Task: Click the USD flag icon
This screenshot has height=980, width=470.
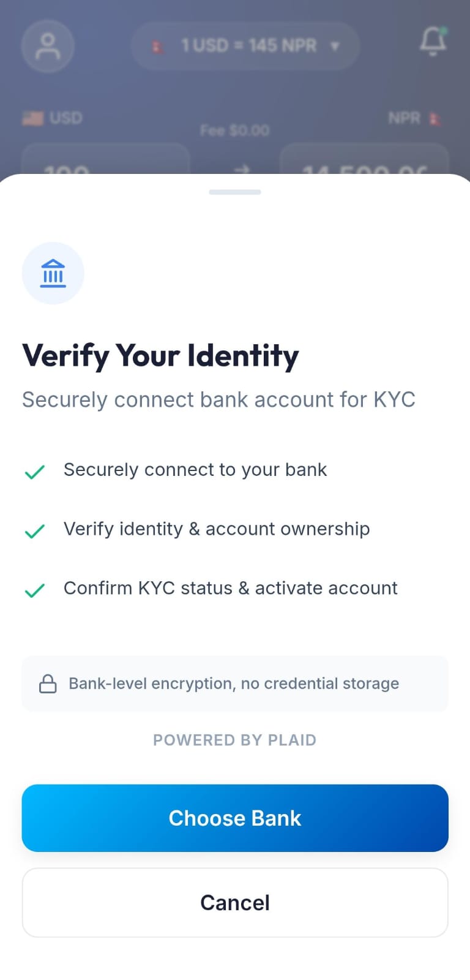Action: 32,117
